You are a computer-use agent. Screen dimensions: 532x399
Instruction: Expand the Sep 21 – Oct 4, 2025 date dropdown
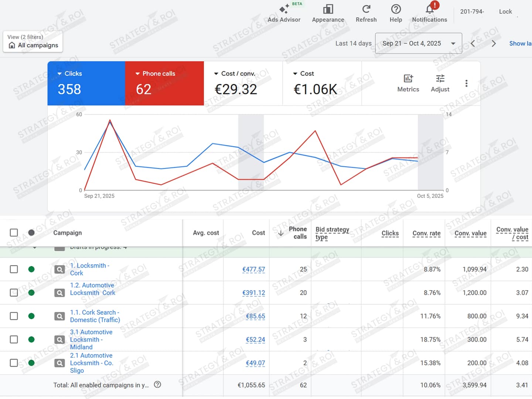click(x=418, y=44)
